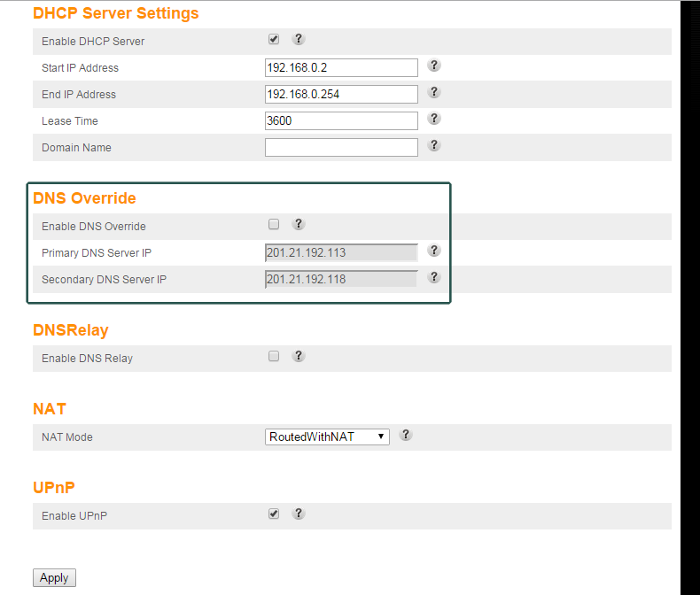Viewport: 700px width, 595px height.
Task: Uncheck the Enable UPnP checkbox
Action: (274, 514)
